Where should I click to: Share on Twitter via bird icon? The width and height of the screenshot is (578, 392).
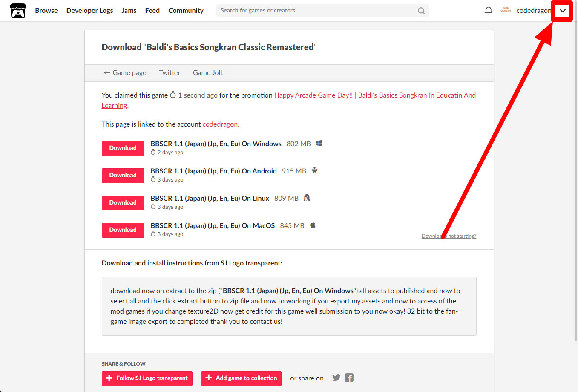tap(336, 378)
